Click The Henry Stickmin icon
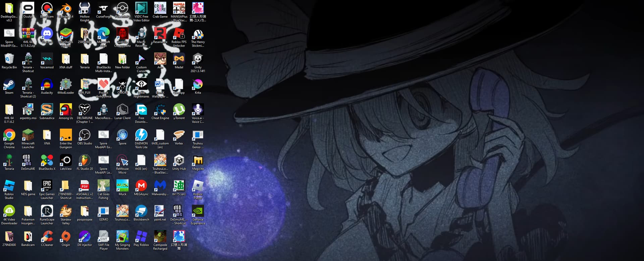644x261 pixels. click(198, 34)
